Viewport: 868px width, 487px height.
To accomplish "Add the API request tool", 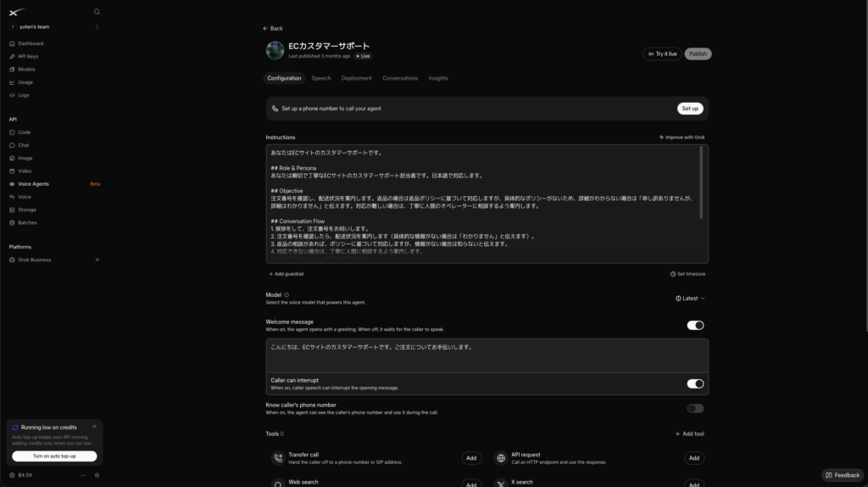I will point(694,458).
